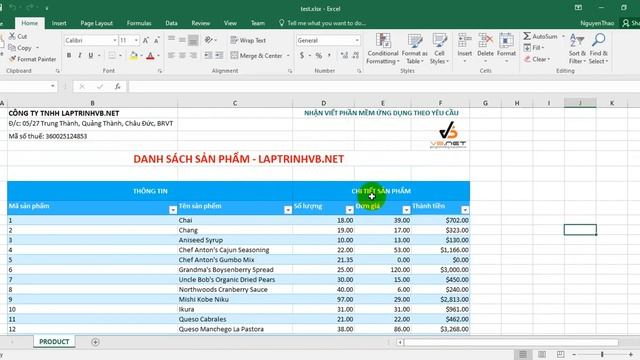Screen dimensions: 640x360
Task: Activate Format Painter brush
Action: point(13,59)
